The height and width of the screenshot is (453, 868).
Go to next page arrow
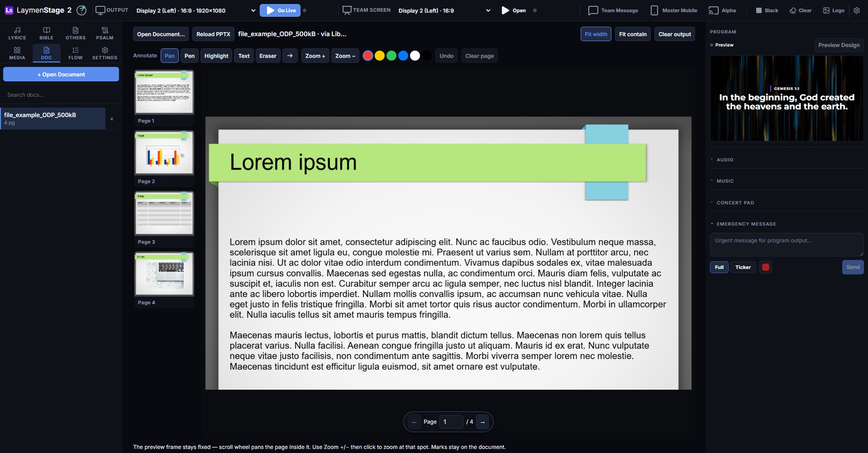(482, 422)
